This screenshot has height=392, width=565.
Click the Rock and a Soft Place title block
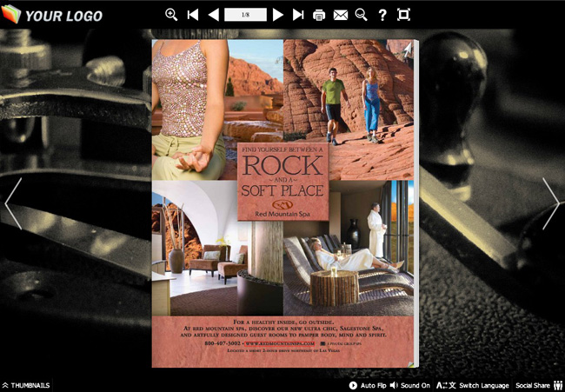tap(283, 182)
